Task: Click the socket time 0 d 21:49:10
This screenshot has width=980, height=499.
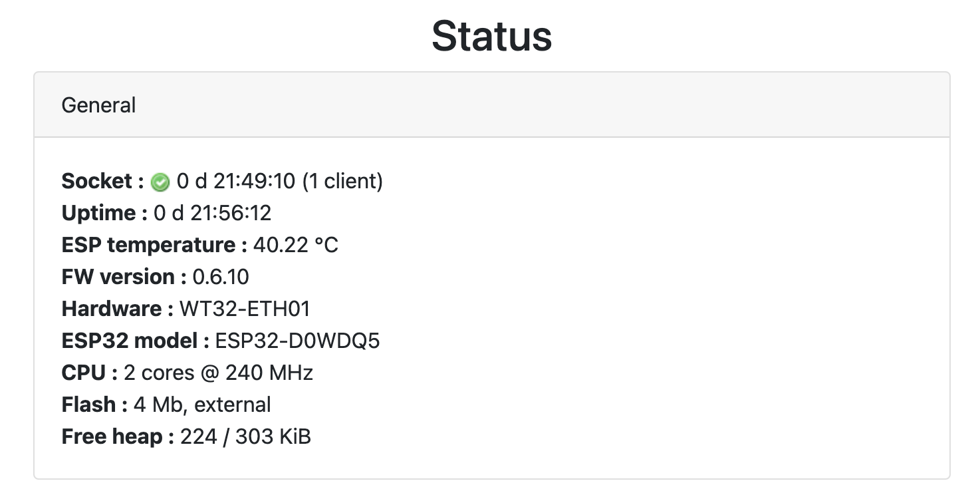Action: [235, 181]
